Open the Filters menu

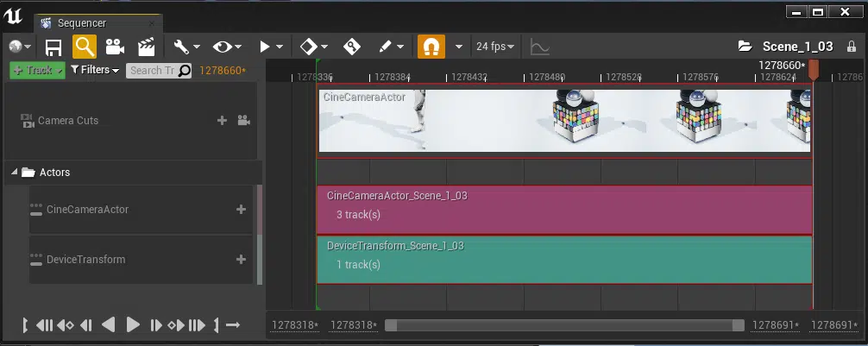95,70
